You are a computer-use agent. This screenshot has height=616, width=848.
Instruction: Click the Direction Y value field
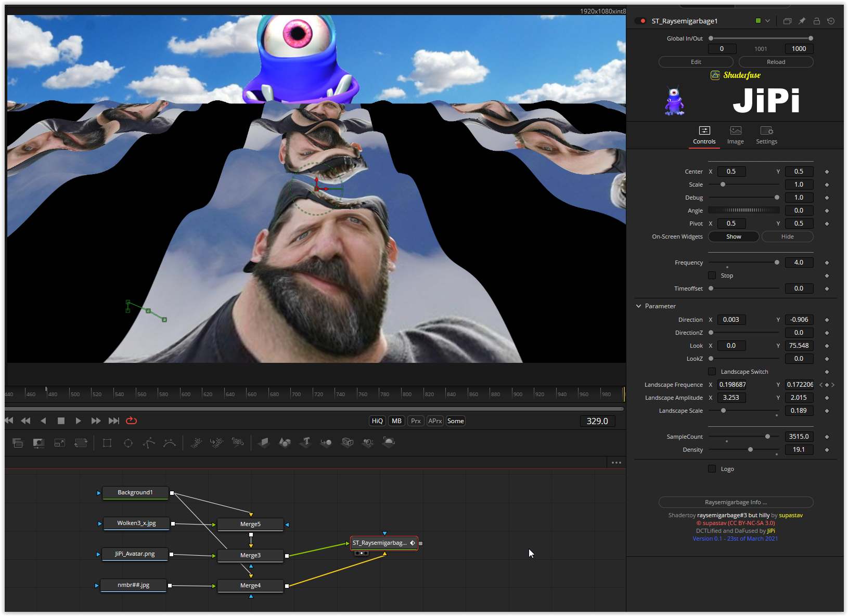(x=799, y=320)
